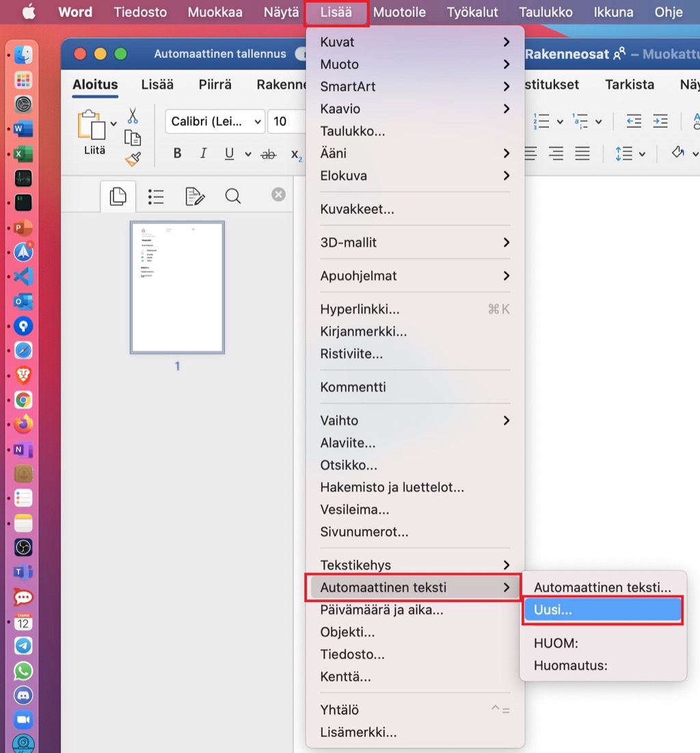Open Visual Studio Code from the Dock

point(23,277)
